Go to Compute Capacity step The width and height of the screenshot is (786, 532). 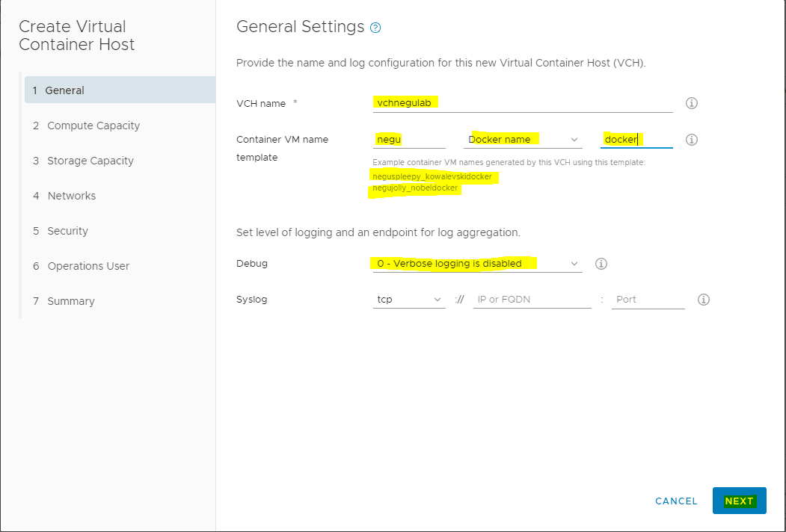pos(93,126)
